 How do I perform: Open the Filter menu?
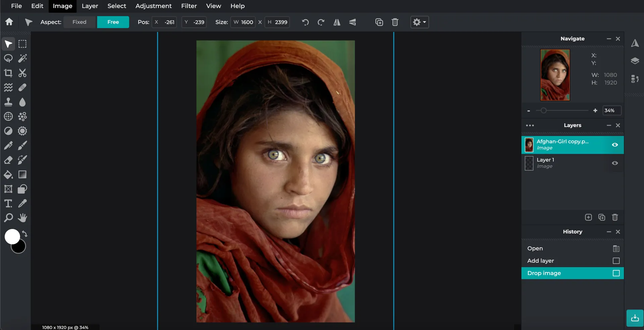point(189,6)
